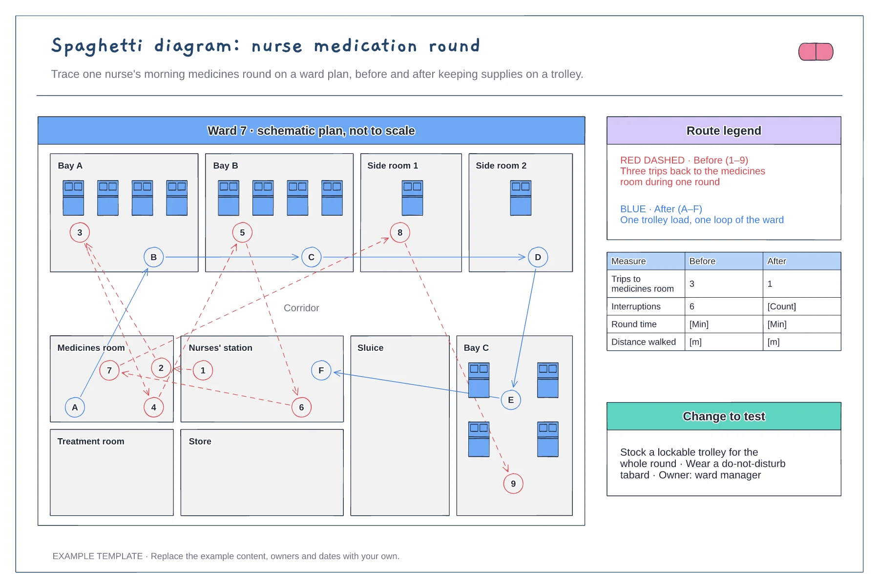Viewport: 879px width, 588px height.
Task: Select red route step 6 circle
Action: pos(301,407)
